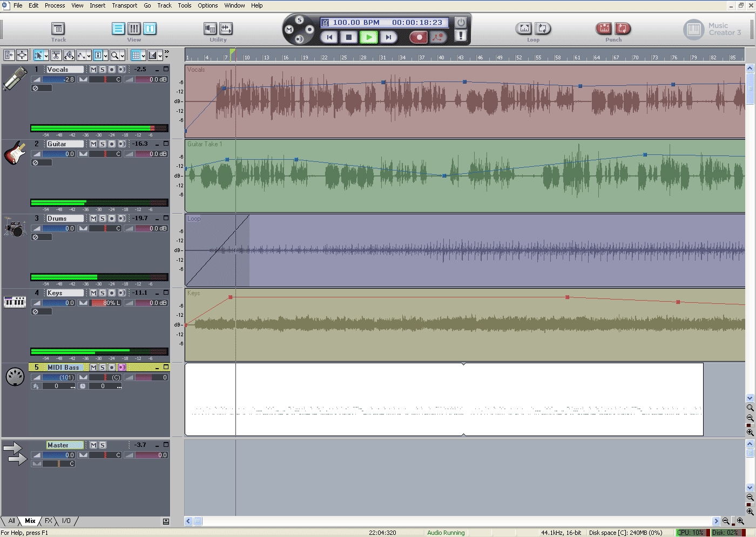Start recording with the red Record button
756x537 pixels.
tap(418, 37)
